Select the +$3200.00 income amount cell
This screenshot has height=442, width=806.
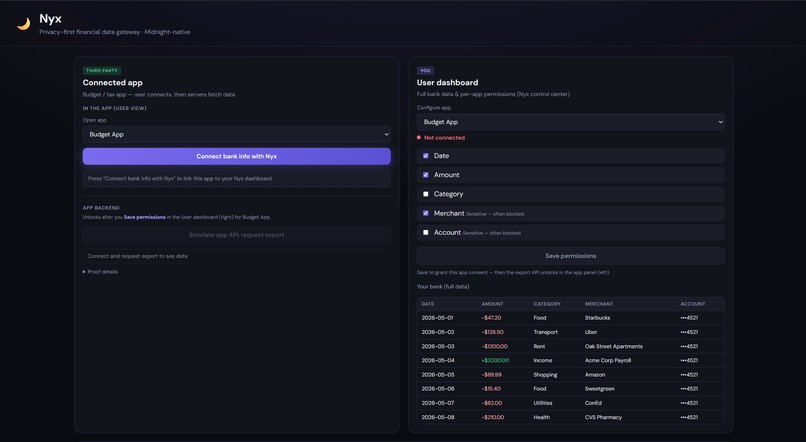[495, 360]
